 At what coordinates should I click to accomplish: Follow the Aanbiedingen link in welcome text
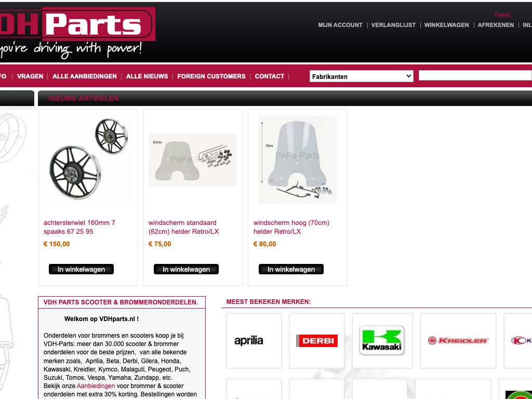point(96,386)
